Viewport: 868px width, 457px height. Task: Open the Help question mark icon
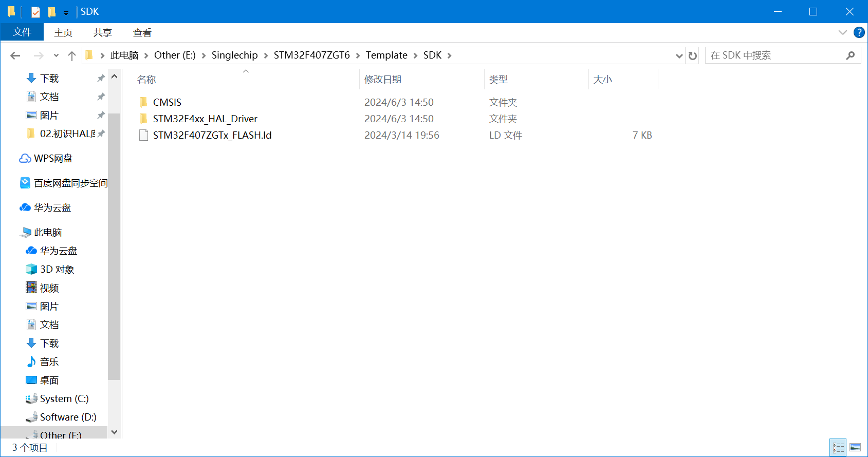pyautogui.click(x=859, y=32)
